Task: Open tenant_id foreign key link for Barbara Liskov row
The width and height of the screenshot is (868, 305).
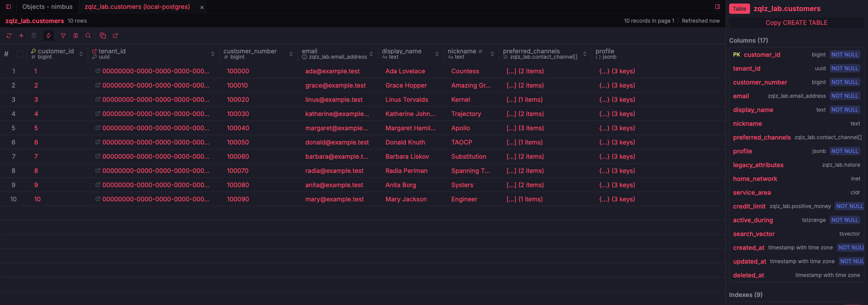Action: click(x=98, y=156)
